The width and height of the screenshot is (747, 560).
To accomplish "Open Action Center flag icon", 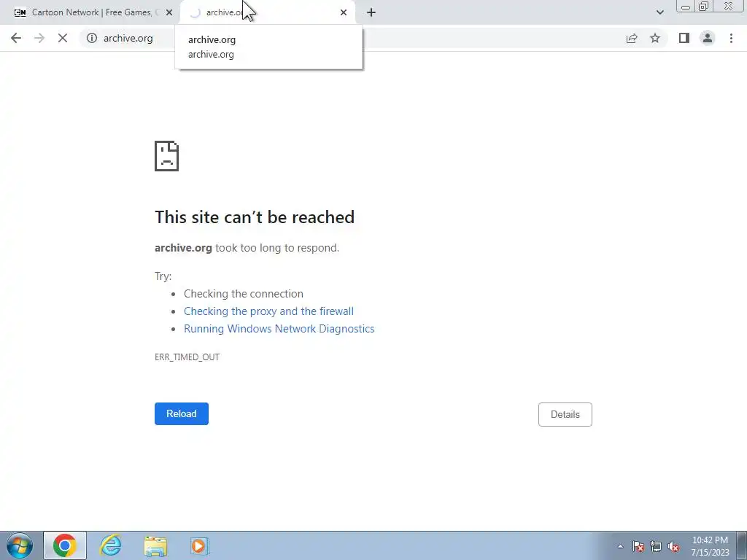I will pos(638,546).
